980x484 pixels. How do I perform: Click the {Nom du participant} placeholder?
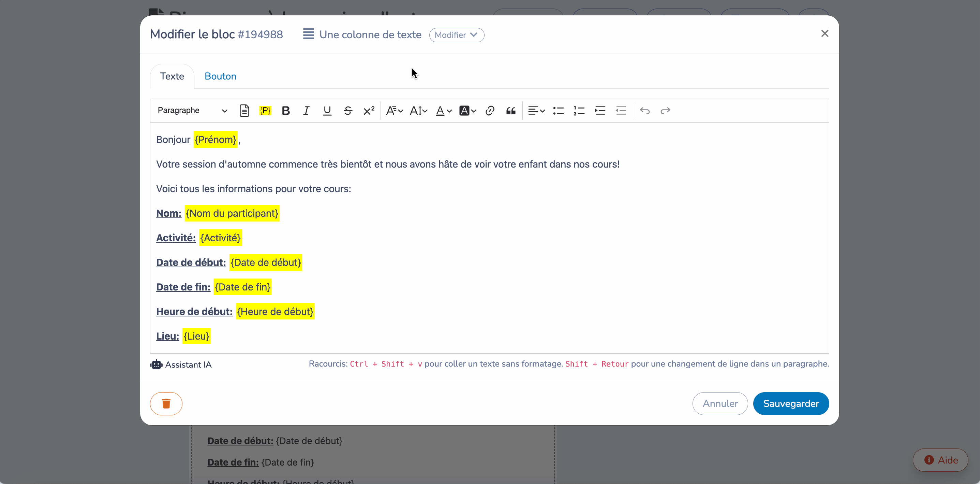coord(232,213)
